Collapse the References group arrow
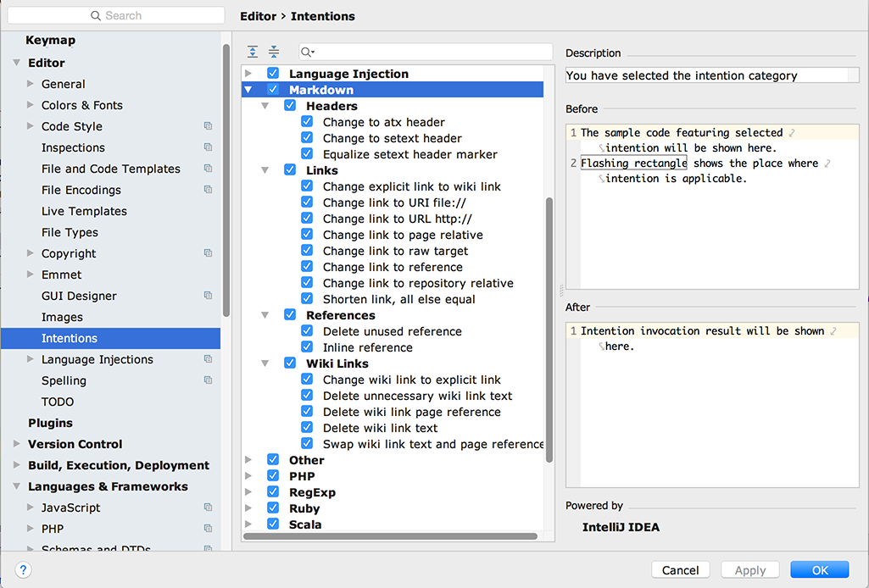Image resolution: width=869 pixels, height=588 pixels. [265, 315]
